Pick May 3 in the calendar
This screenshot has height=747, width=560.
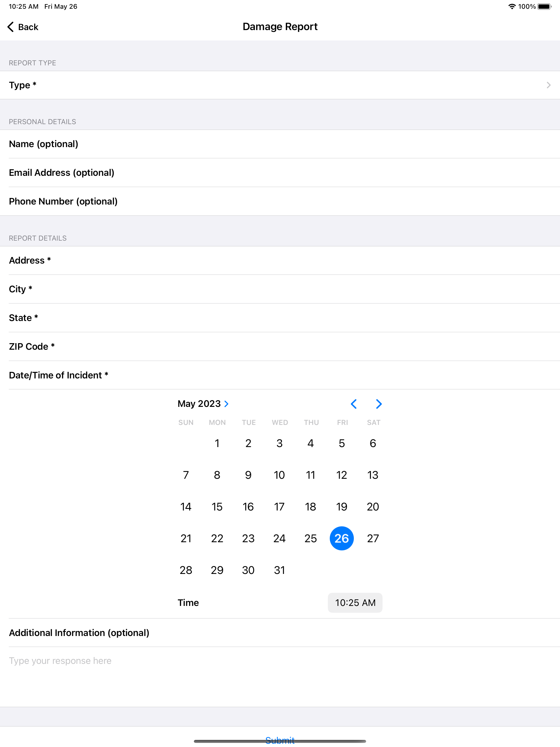point(279,443)
